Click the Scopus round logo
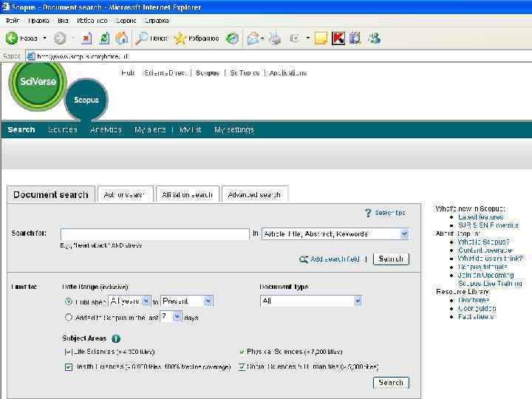The width and height of the screenshot is (532, 399). pos(86,100)
